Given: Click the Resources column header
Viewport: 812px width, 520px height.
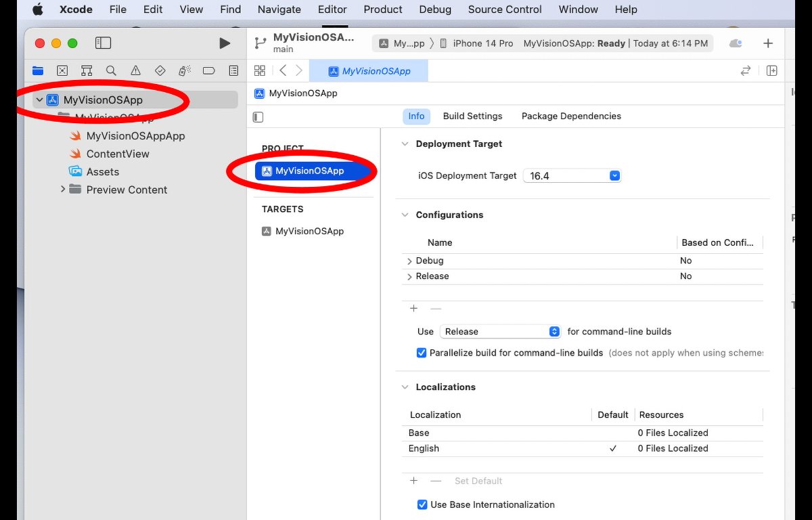Looking at the screenshot, I should tap(661, 415).
